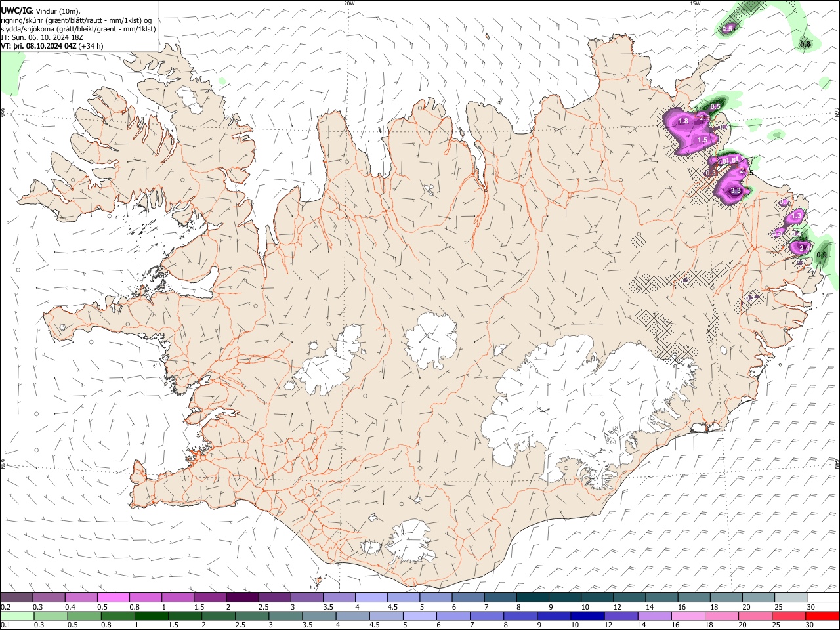Click the bright red 30 mm rain legend swatch
Screen dimensions: 840x630
pyautogui.click(x=823, y=616)
